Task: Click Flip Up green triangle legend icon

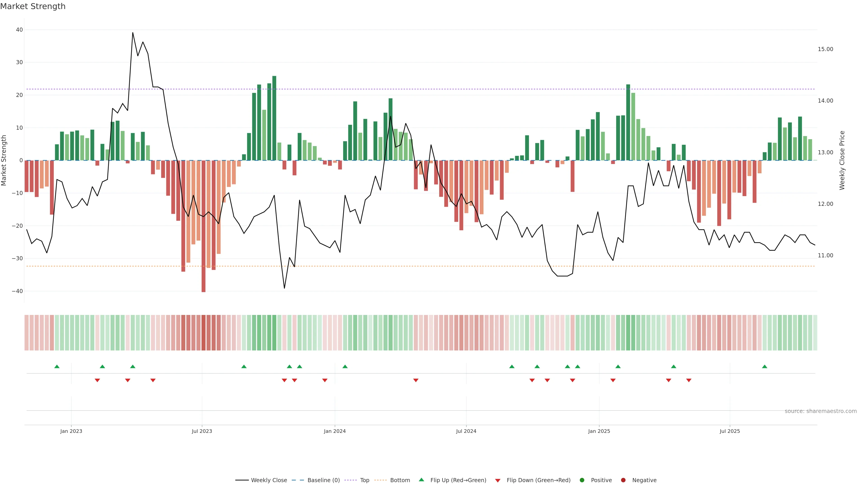Action: pos(421,480)
